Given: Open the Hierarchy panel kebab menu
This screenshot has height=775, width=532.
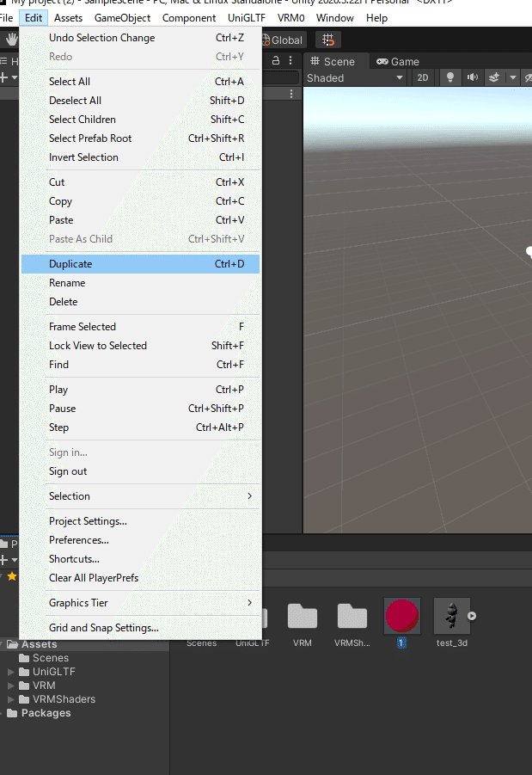Looking at the screenshot, I should [x=290, y=60].
